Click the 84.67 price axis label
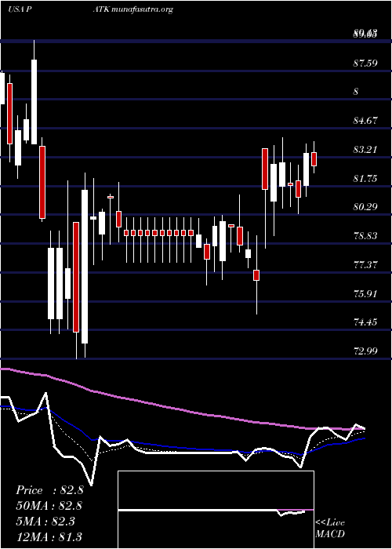 [365, 121]
